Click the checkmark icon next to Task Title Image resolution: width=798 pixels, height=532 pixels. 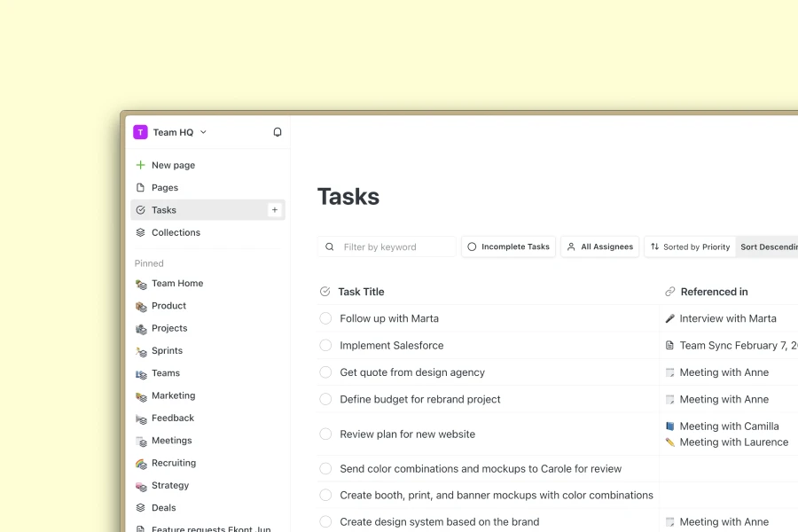(325, 291)
